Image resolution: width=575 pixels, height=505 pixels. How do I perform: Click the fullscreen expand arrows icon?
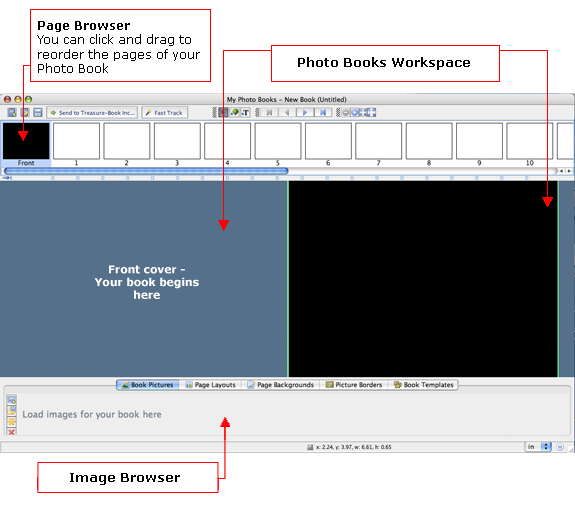click(372, 113)
